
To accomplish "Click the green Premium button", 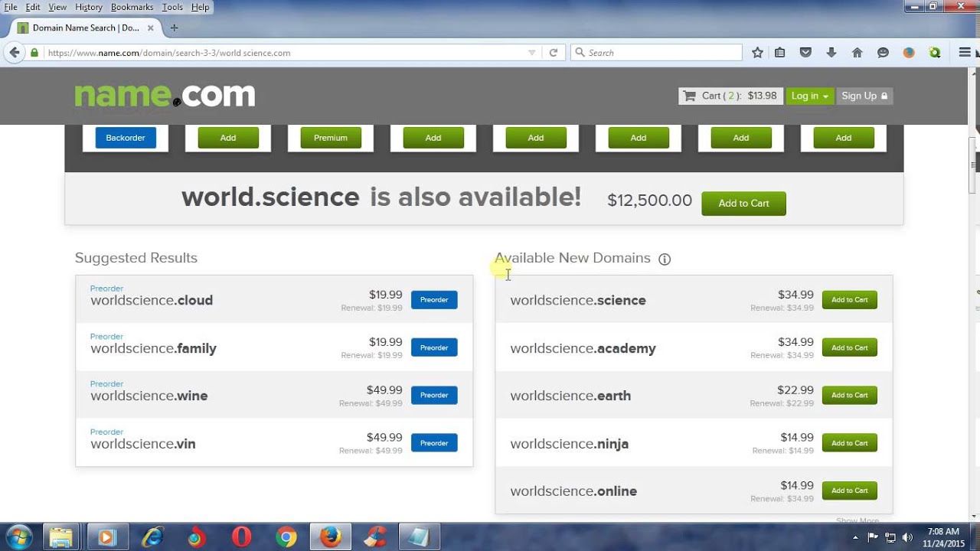I will tap(331, 138).
